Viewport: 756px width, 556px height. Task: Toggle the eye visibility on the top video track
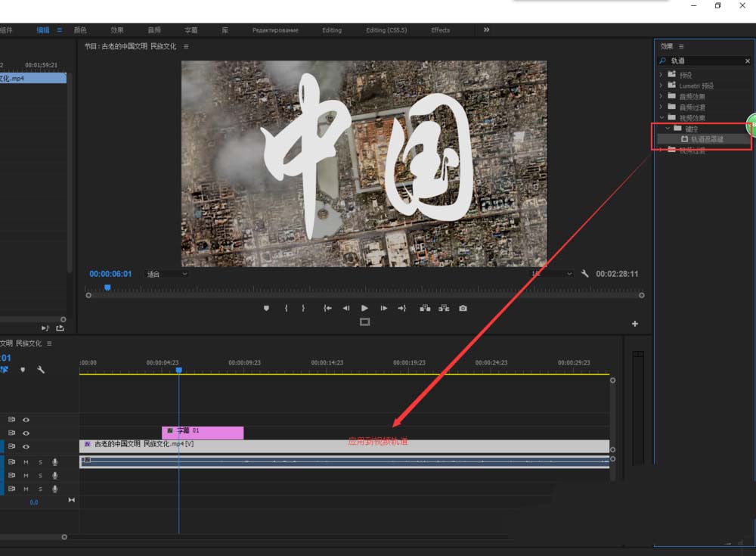point(25,420)
